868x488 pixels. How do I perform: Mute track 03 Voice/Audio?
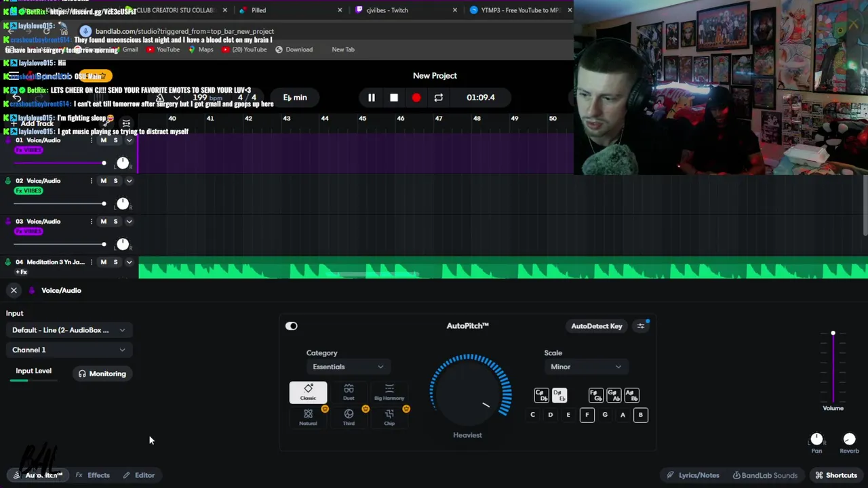click(103, 222)
